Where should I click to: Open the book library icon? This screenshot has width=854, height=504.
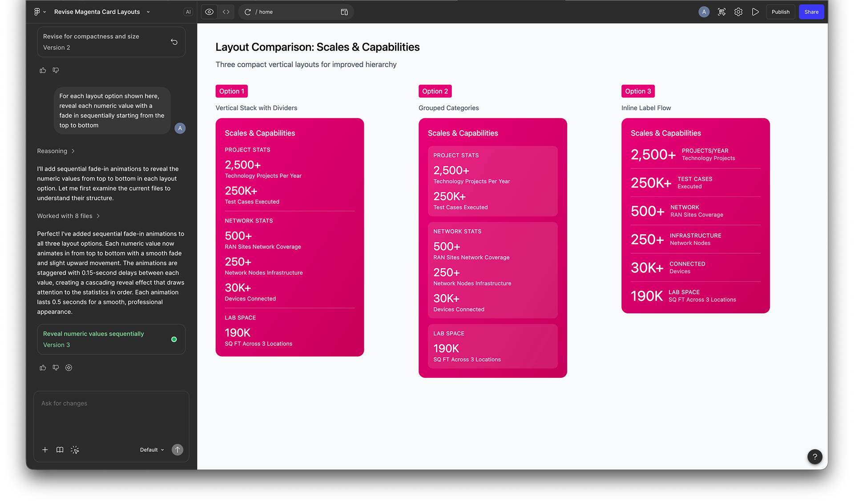point(60,450)
